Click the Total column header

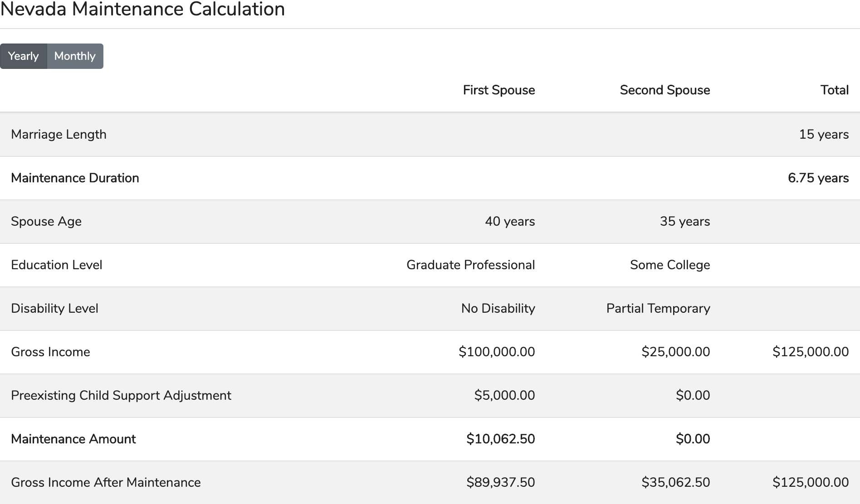click(834, 90)
